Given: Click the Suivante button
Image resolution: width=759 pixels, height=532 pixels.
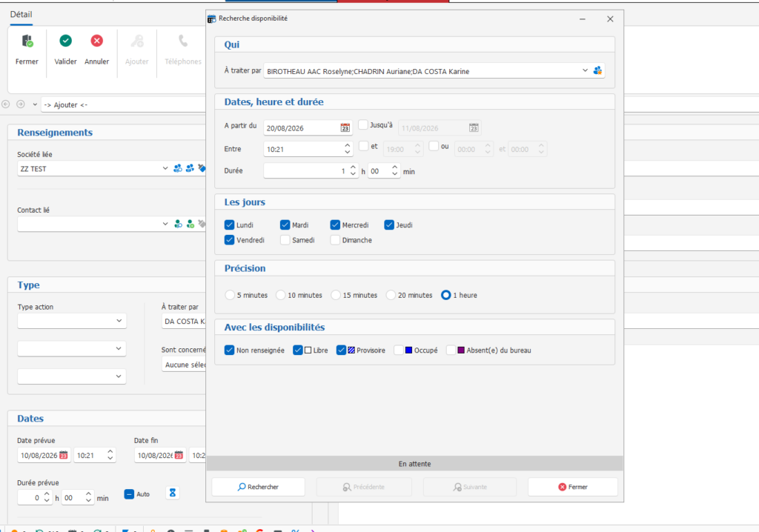Looking at the screenshot, I should [470, 487].
